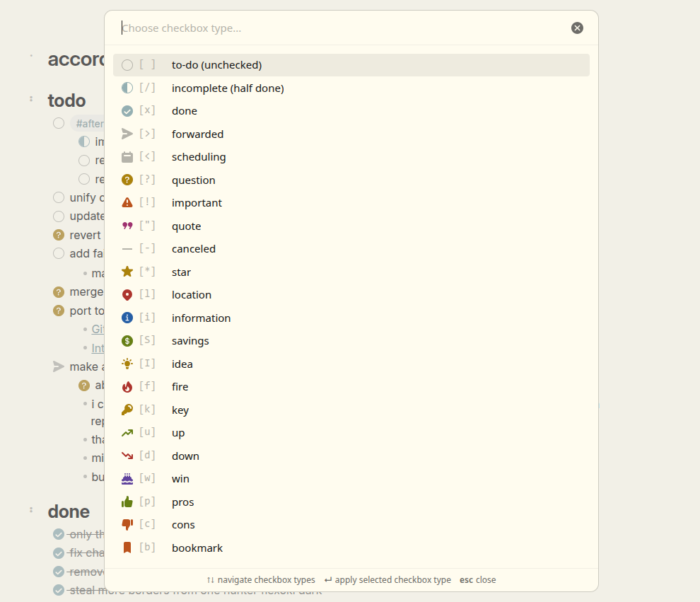Collapse the 'done' heading
The height and width of the screenshot is (602, 700).
[31, 509]
